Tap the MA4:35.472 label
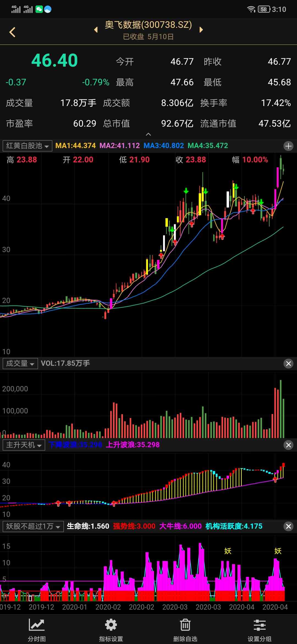Viewport: 297px width, 644px height. [208, 146]
